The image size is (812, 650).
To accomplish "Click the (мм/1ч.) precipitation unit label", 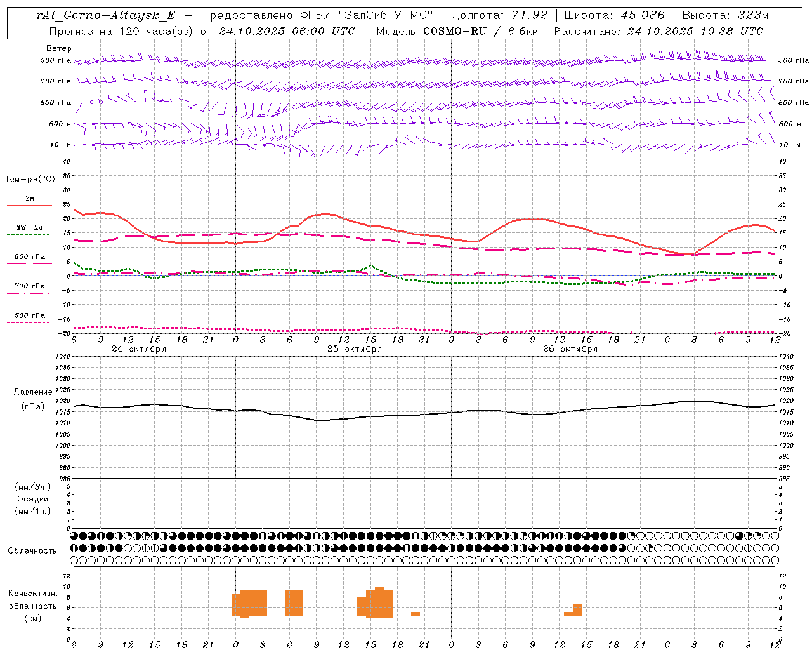I will (33, 511).
